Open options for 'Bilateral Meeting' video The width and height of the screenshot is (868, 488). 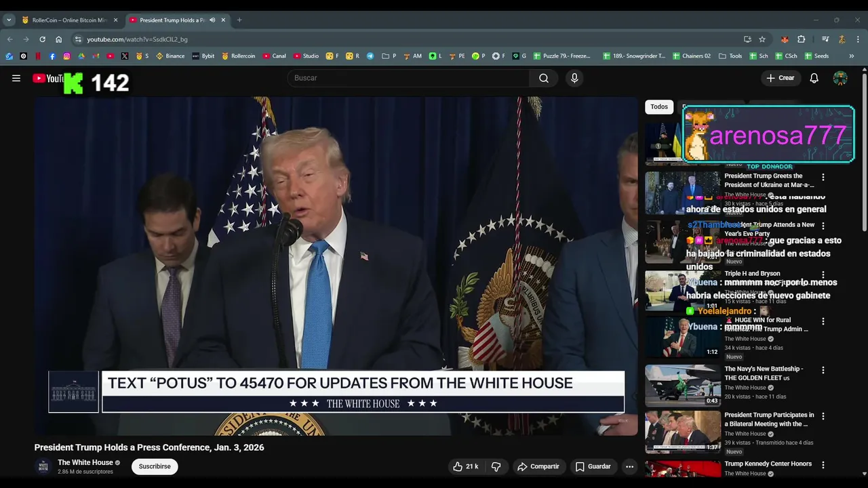[x=823, y=416]
